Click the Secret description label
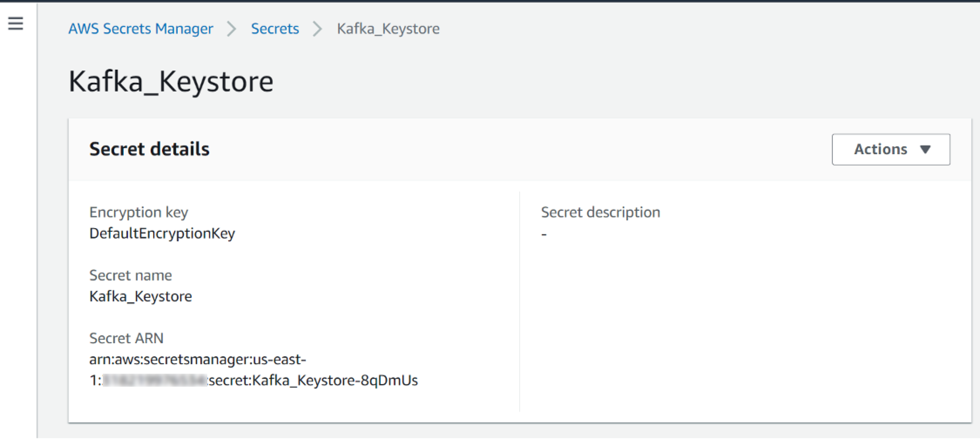Image resolution: width=980 pixels, height=439 pixels. [x=601, y=213]
